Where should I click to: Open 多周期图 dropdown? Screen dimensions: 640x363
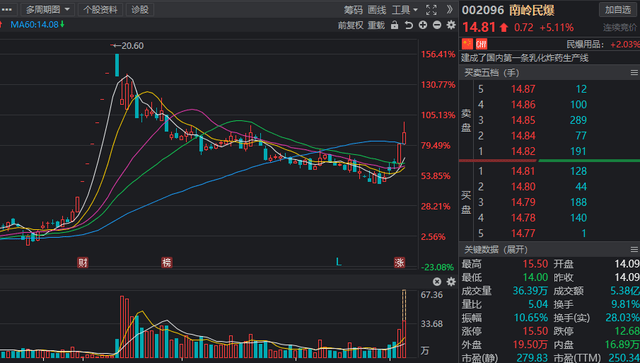[x=48, y=9]
